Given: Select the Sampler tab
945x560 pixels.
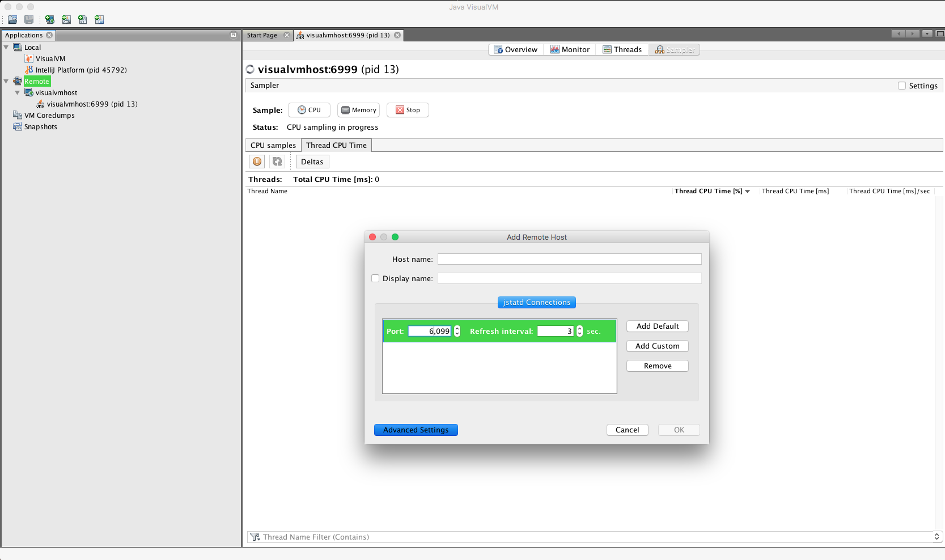Looking at the screenshot, I should (675, 50).
